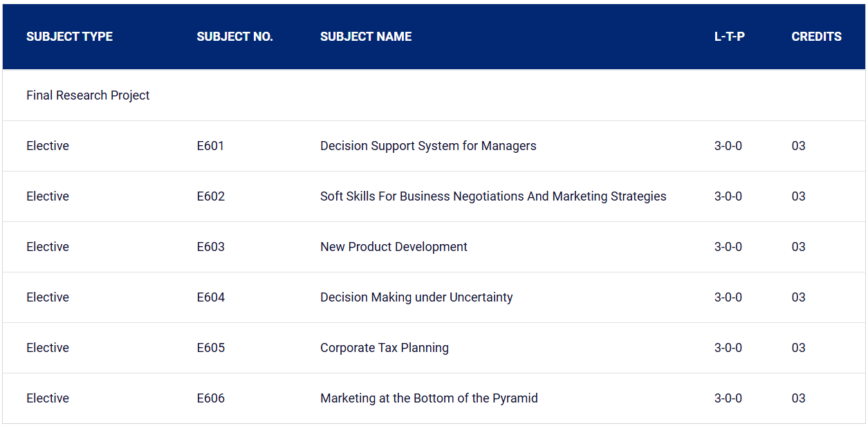
Task: Click subject number E602
Action: click(x=210, y=196)
